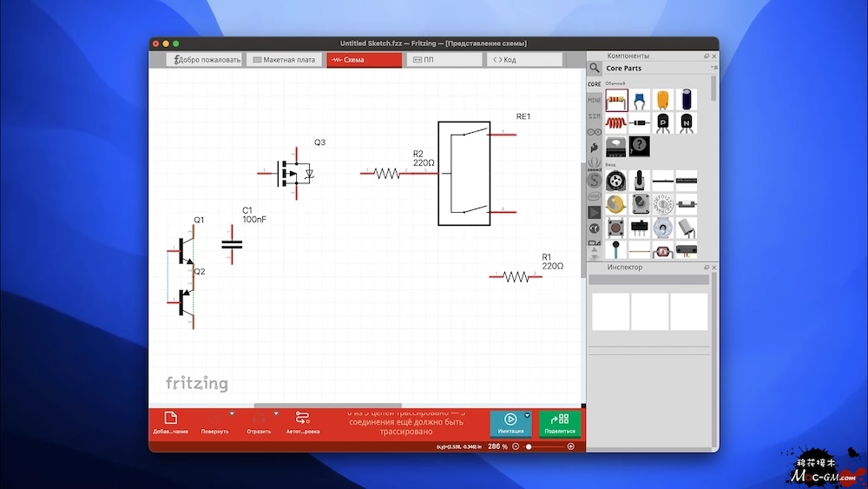This screenshot has height=489, width=868.
Task: Open the Simulate button dropdown arrow
Action: (x=527, y=415)
